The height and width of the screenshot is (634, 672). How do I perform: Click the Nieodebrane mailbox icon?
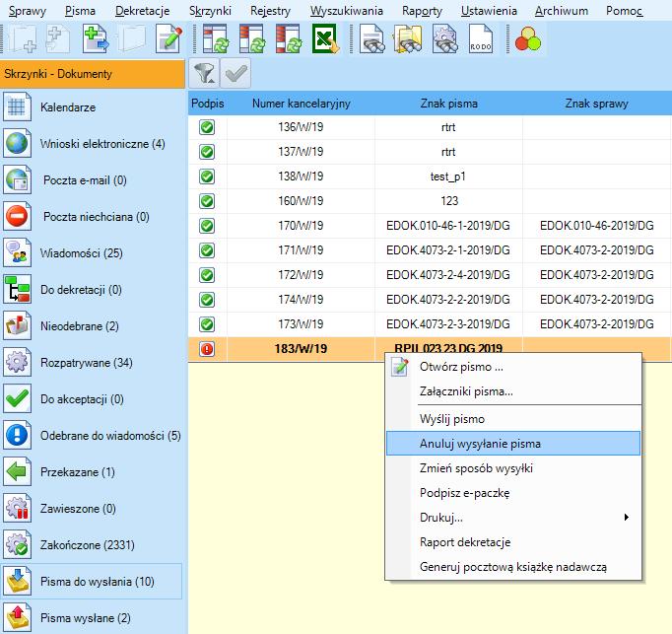pyautogui.click(x=17, y=325)
